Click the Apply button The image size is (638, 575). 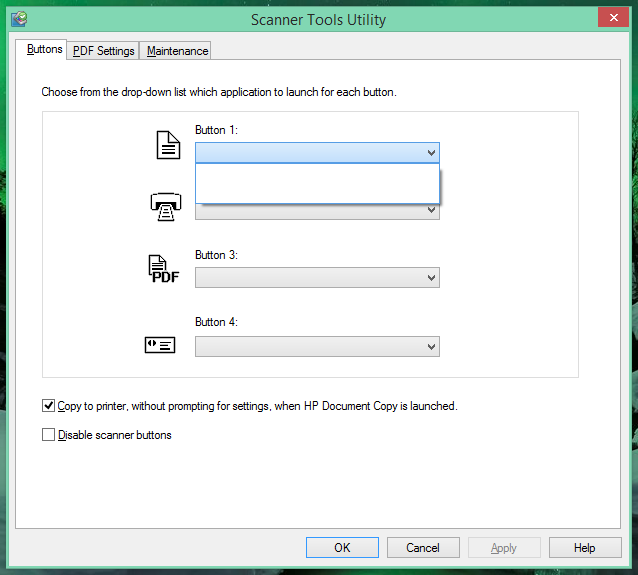(504, 547)
